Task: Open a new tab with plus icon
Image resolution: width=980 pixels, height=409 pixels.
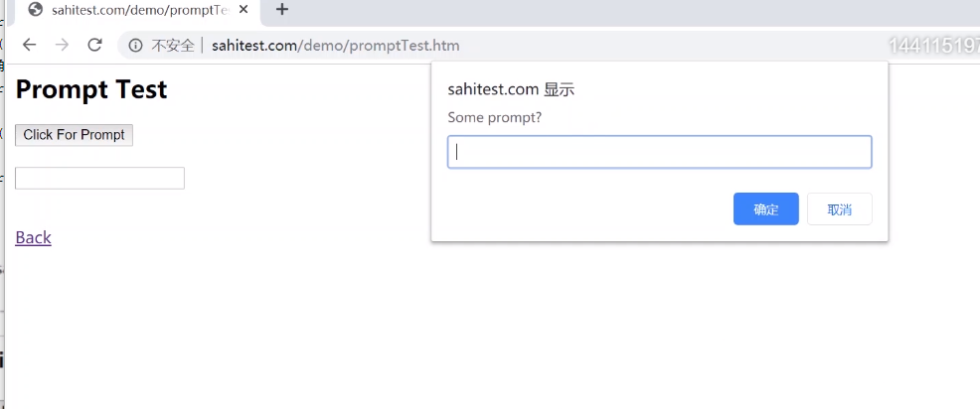Action: click(x=282, y=10)
